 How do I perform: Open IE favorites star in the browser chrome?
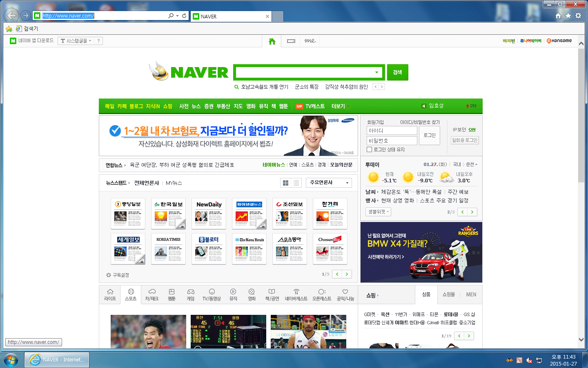(x=568, y=16)
